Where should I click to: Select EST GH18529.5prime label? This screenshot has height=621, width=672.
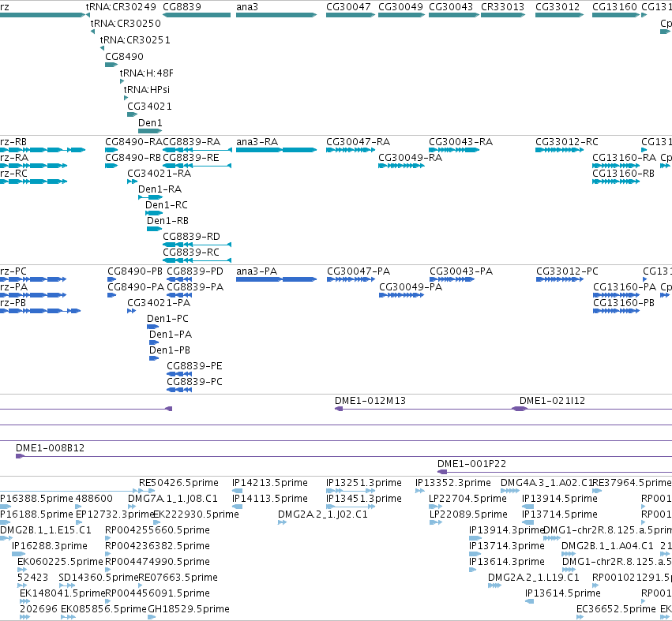point(189,609)
